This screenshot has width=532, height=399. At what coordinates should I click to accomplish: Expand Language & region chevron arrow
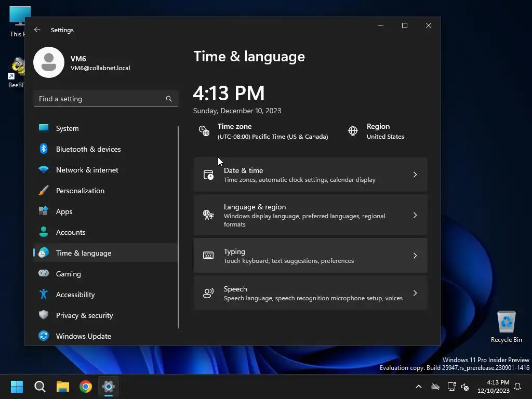tap(415, 215)
